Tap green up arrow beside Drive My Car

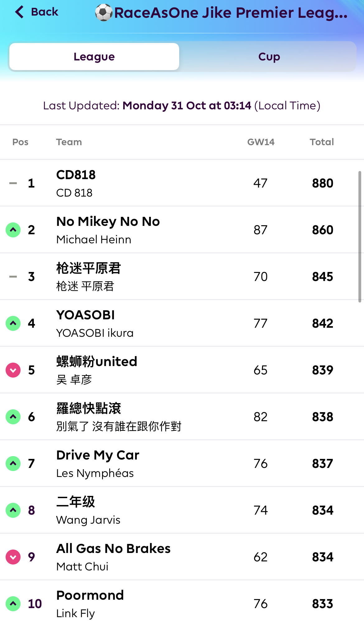point(13,464)
